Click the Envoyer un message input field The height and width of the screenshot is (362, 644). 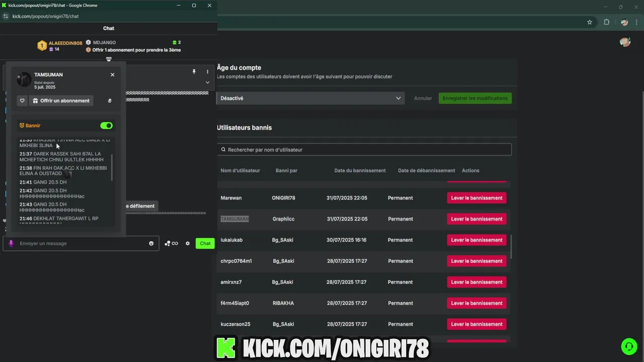[82, 243]
